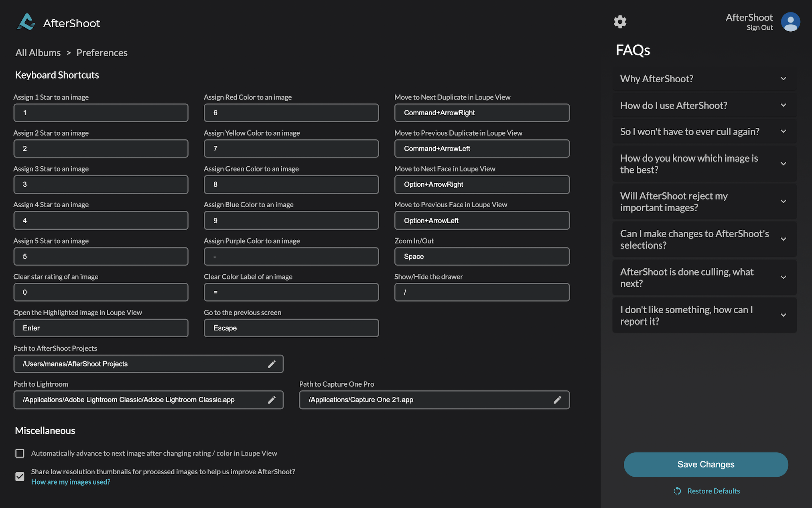Image resolution: width=812 pixels, height=508 pixels.
Task: Open settings via the gear icon
Action: tap(620, 22)
